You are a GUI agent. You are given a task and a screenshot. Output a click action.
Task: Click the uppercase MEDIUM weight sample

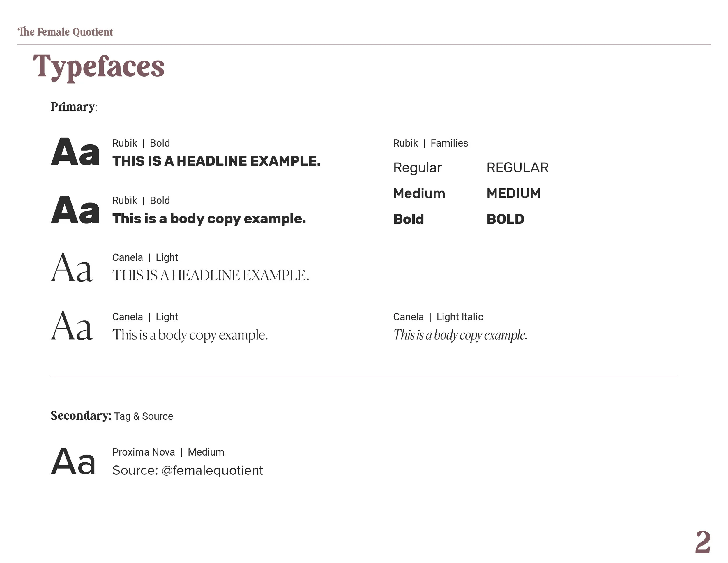tap(513, 193)
